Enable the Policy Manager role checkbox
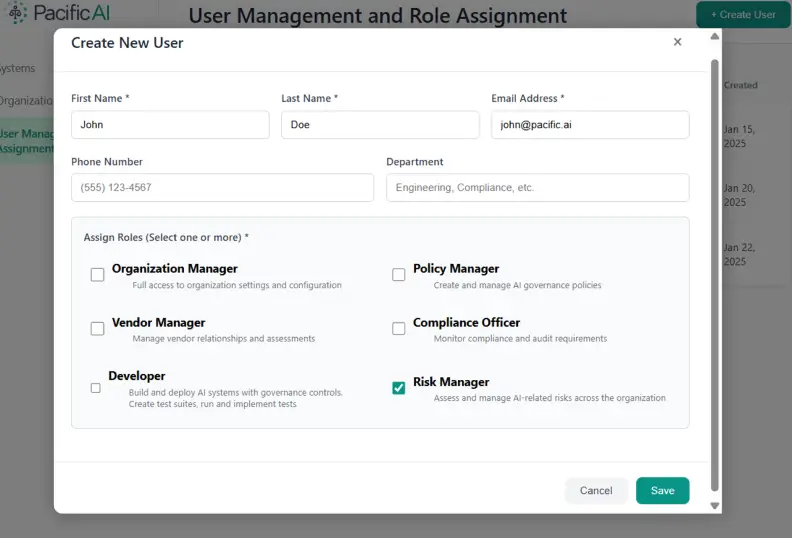The image size is (792, 538). [398, 275]
